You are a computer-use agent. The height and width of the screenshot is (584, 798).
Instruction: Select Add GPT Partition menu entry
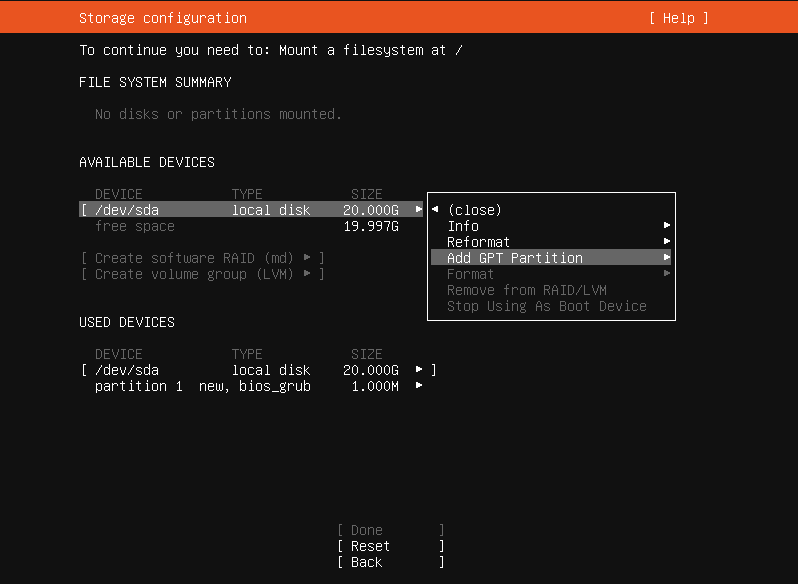(x=551, y=257)
